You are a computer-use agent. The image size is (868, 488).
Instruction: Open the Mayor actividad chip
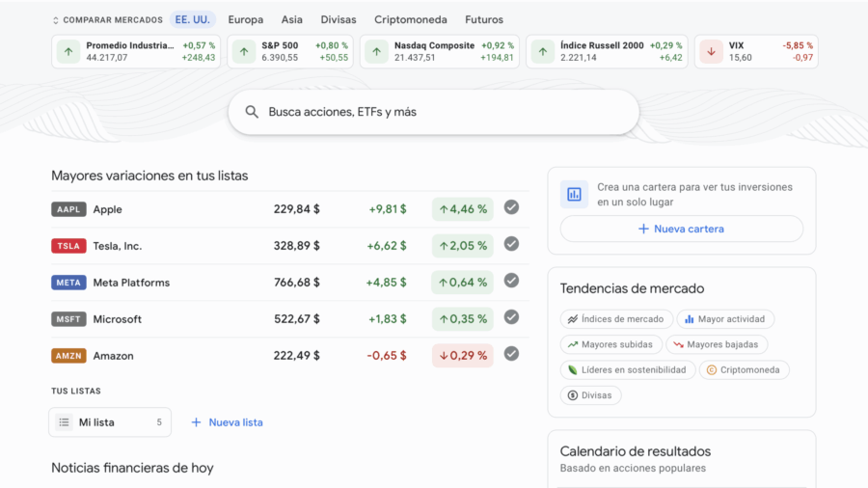click(x=725, y=318)
